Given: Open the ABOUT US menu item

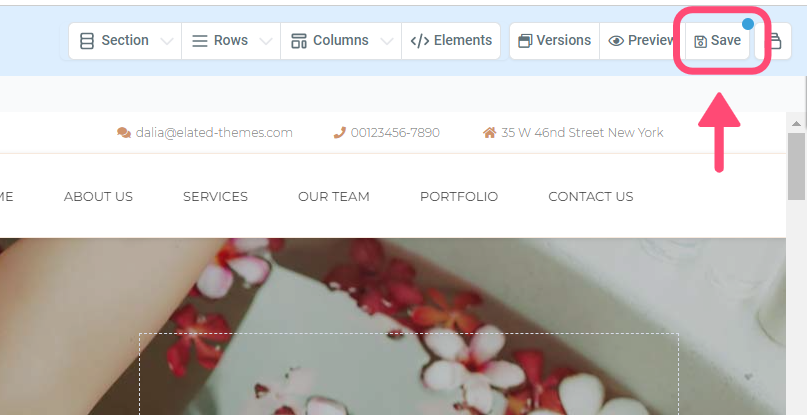Looking at the screenshot, I should pos(98,196).
